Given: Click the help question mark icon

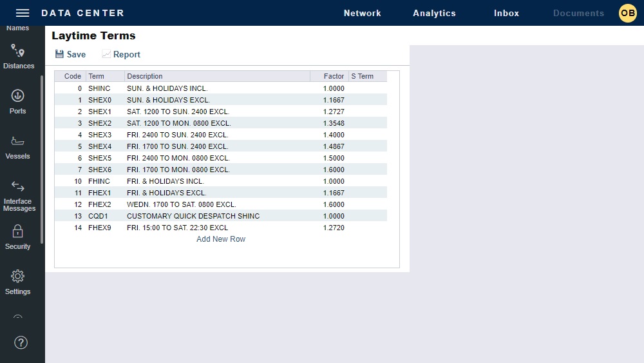Looking at the screenshot, I should pyautogui.click(x=21, y=342).
